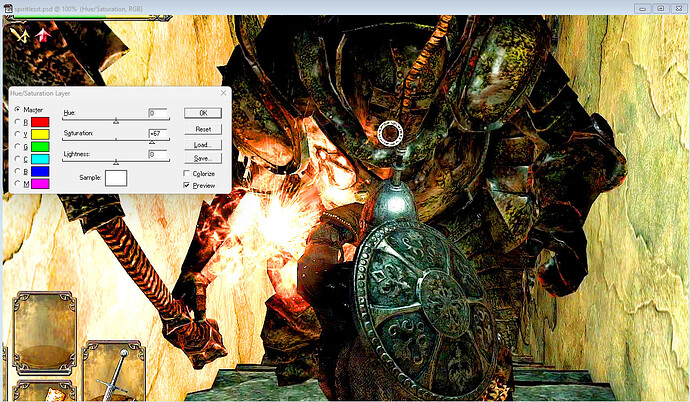This screenshot has height=402, width=690.
Task: Click the Saturation slider handle
Action: 152,142
